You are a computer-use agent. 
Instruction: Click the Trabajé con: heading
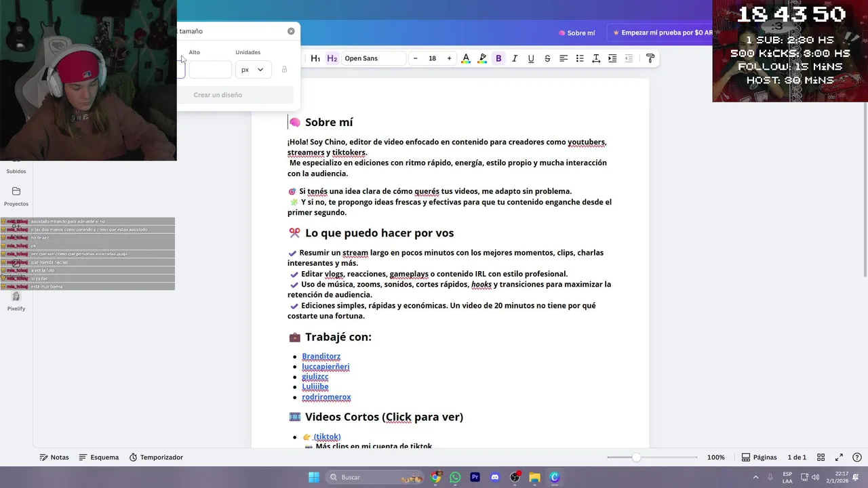click(x=338, y=337)
